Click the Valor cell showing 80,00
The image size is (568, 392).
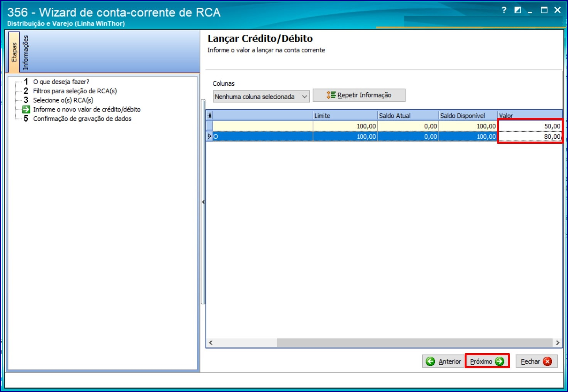click(x=530, y=136)
